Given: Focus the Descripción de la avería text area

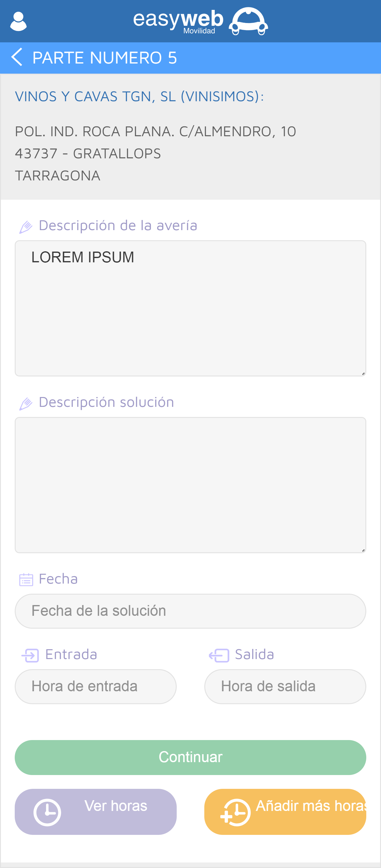Looking at the screenshot, I should pyautogui.click(x=190, y=308).
